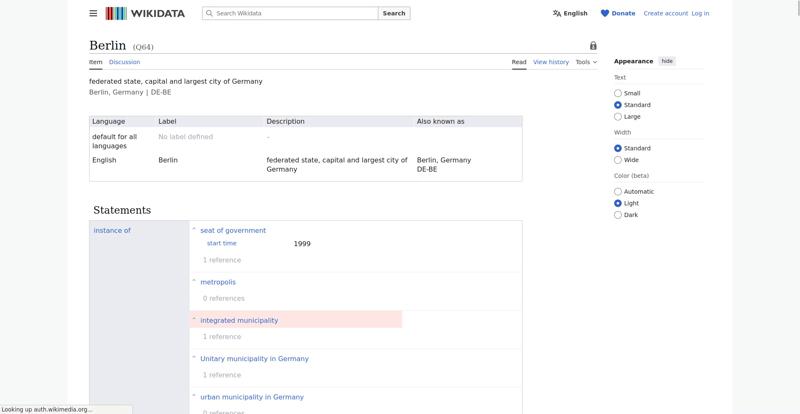Open the View history tab

550,62
